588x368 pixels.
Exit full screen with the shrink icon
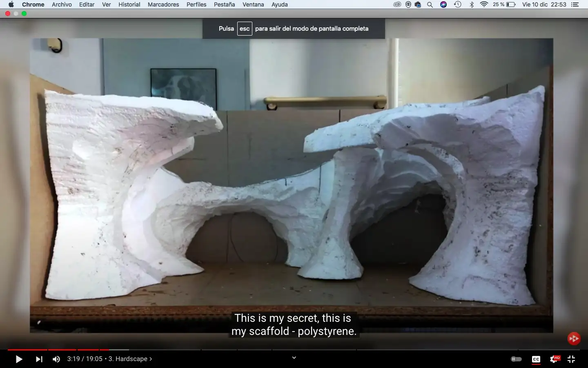[x=571, y=359]
